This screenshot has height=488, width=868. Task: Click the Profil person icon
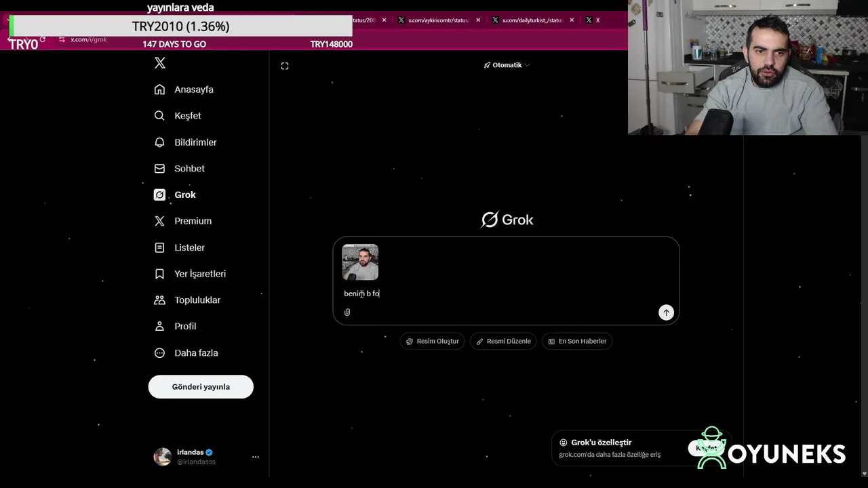159,327
